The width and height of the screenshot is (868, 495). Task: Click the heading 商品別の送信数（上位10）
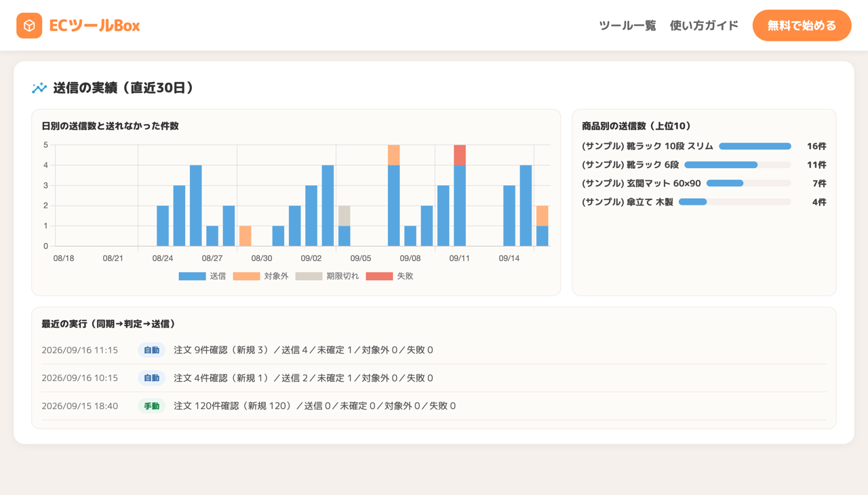[636, 126]
